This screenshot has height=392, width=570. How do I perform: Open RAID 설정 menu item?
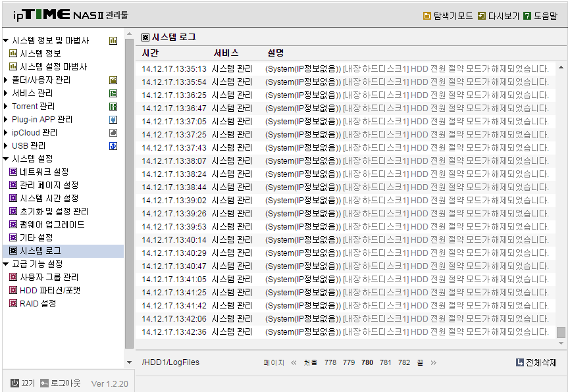tap(38, 303)
